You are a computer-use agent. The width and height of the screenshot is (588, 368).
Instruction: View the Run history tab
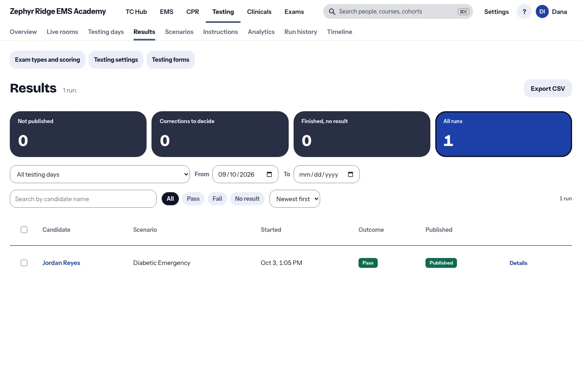click(301, 32)
